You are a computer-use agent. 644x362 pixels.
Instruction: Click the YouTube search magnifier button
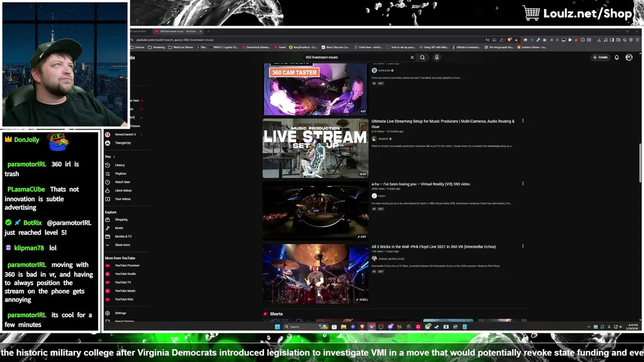(423, 57)
